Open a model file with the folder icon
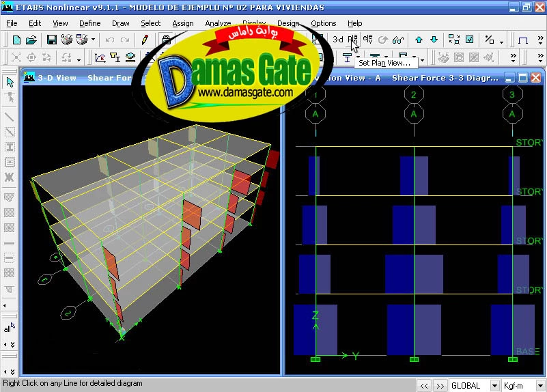Image resolution: width=547 pixels, height=392 pixels. click(31, 40)
